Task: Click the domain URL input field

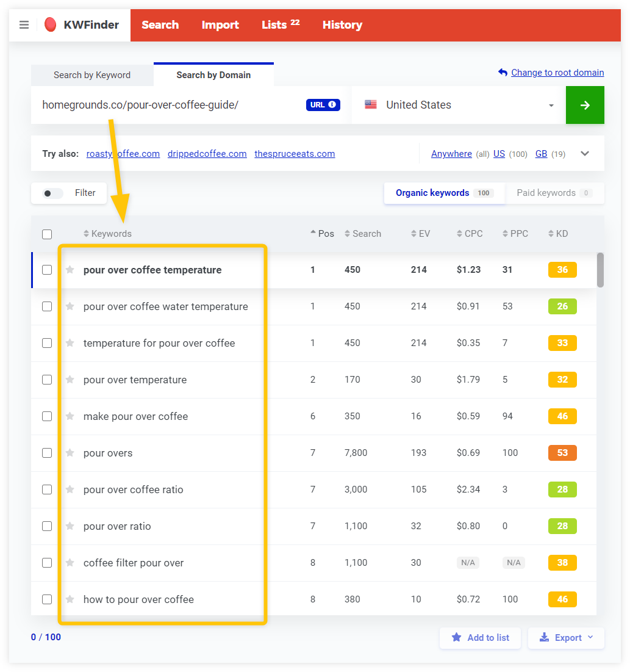Action: click(x=171, y=105)
